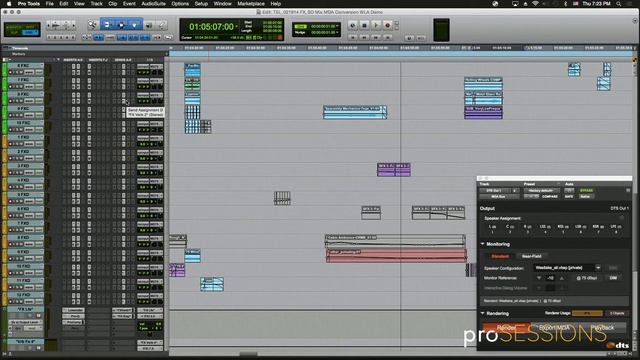Select the Trim tool
The width and height of the screenshot is (640, 360).
tap(107, 25)
